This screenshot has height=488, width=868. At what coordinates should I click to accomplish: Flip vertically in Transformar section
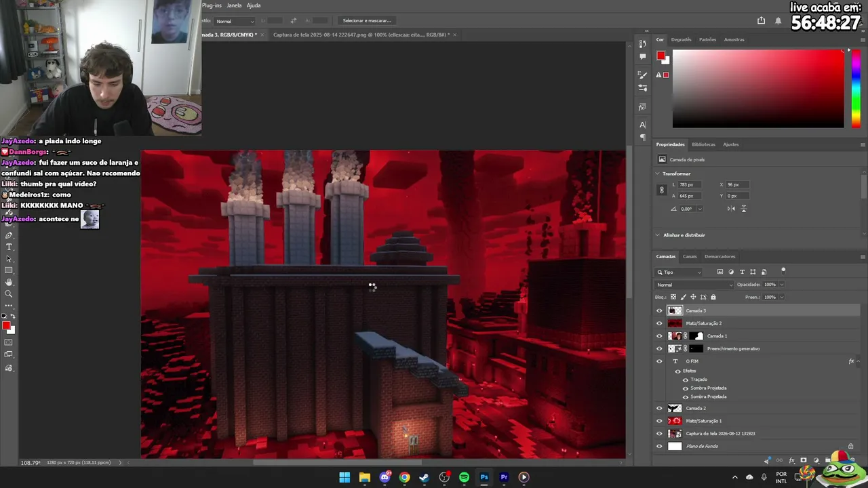tap(744, 209)
